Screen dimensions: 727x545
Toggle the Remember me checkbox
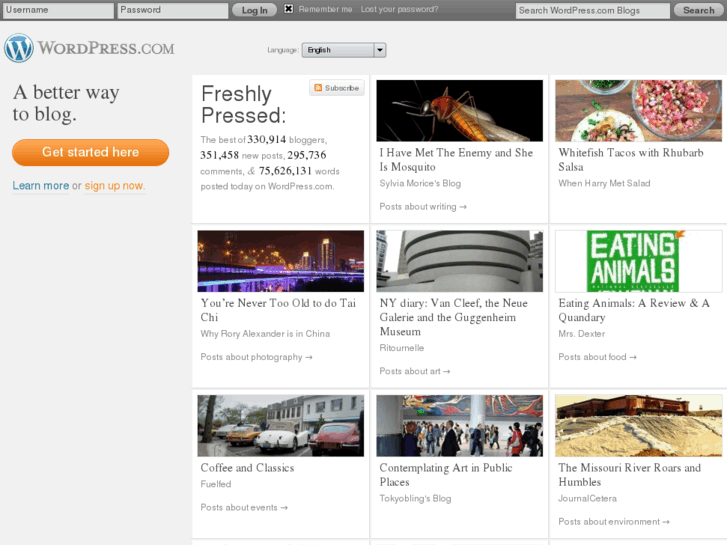288,9
